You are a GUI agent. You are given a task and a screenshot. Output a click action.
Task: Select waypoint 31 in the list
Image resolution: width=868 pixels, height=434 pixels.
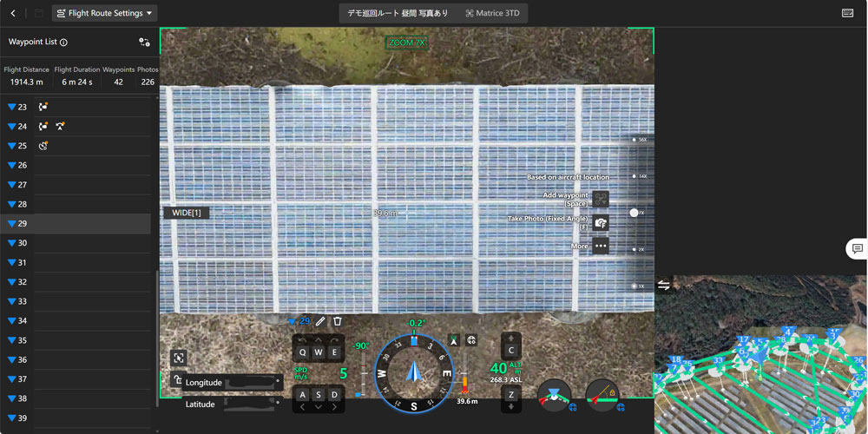(76, 262)
